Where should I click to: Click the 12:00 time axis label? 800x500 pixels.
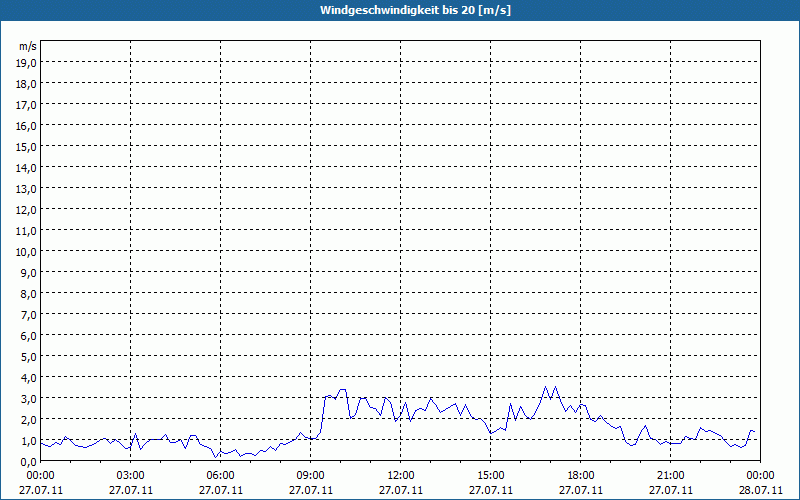pyautogui.click(x=401, y=476)
